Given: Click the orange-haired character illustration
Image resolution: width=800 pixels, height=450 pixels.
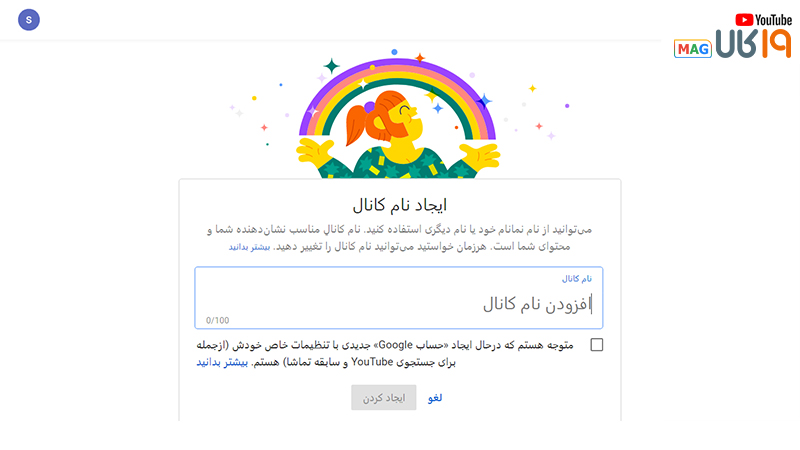Looking at the screenshot, I should tap(398, 132).
